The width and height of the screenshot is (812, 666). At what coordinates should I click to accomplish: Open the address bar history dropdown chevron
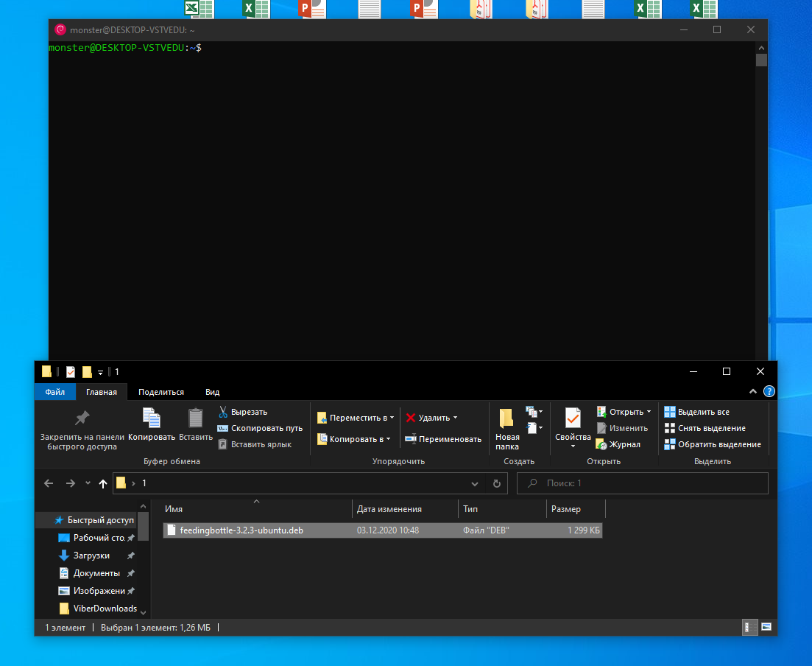tap(475, 483)
